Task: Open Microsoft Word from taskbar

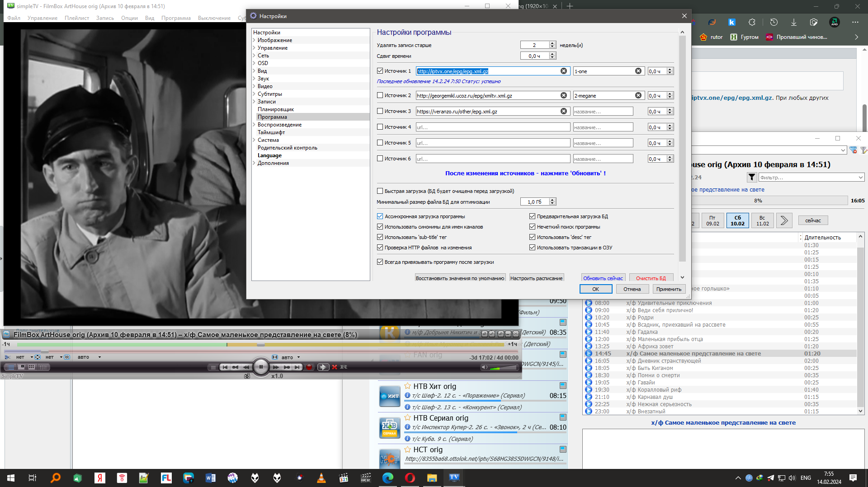Action: (211, 478)
